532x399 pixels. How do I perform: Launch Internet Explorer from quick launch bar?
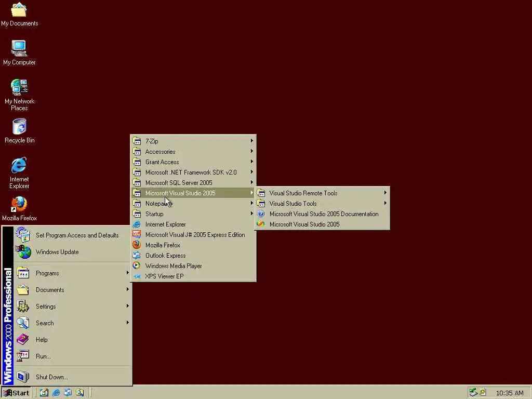pyautogui.click(x=56, y=393)
